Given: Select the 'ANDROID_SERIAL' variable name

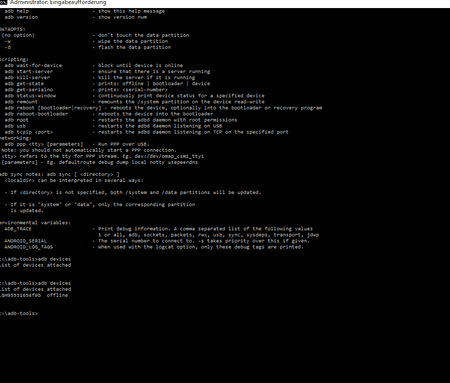Looking at the screenshot, I should point(26,241).
